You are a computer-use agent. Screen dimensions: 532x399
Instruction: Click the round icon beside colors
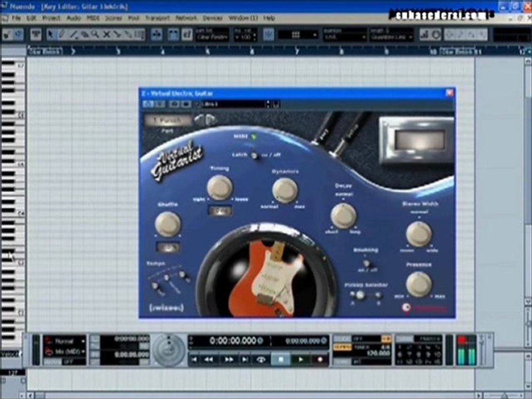tap(436, 34)
